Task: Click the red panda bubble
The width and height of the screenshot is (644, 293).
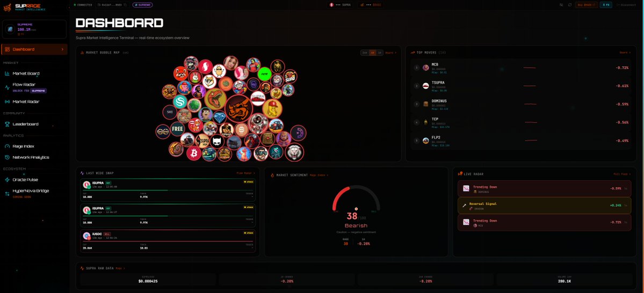Action: [x=180, y=74]
